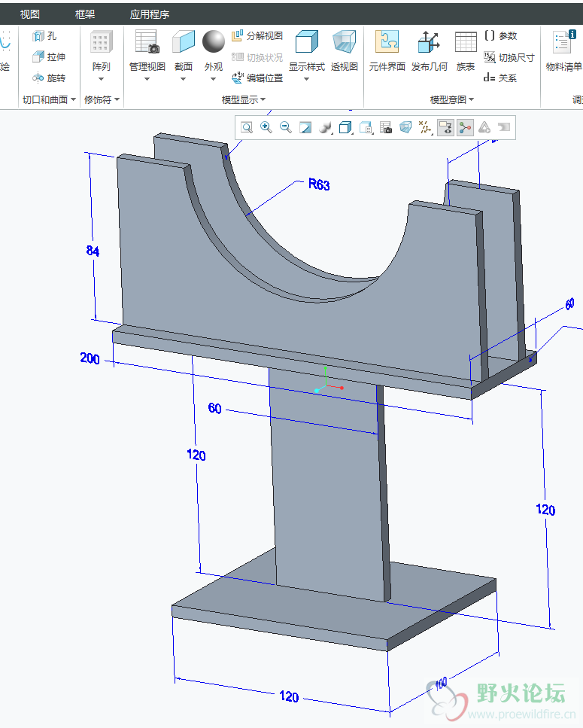Switch to the View (视图) tab
Viewport: 583px width, 728px height.
pyautogui.click(x=30, y=14)
